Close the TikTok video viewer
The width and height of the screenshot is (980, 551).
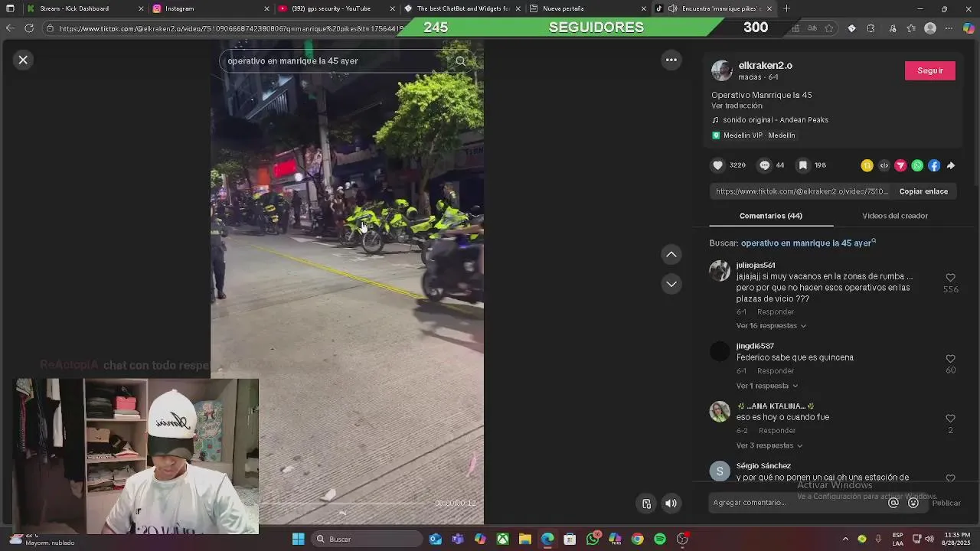coord(23,60)
